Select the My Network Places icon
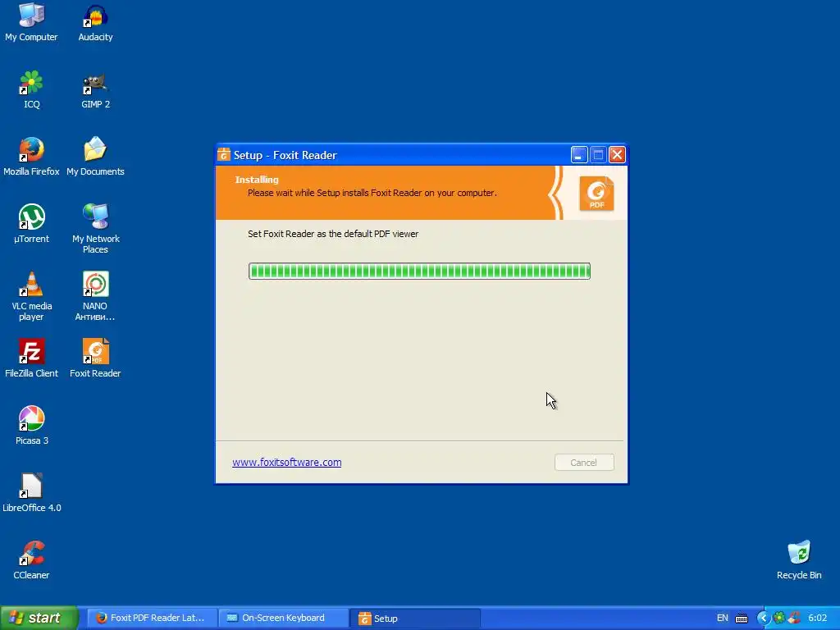The width and height of the screenshot is (840, 630). pyautogui.click(x=95, y=230)
